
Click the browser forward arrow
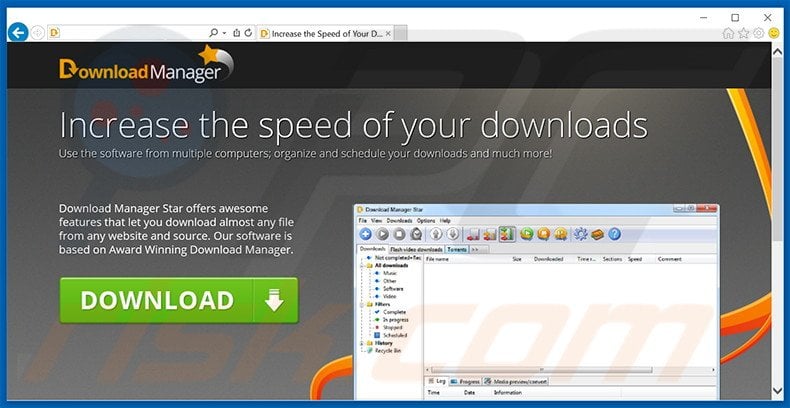tap(38, 33)
